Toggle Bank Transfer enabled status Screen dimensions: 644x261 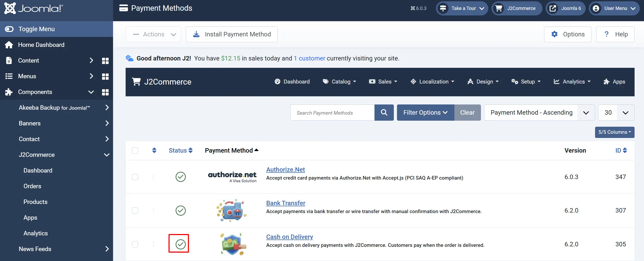pos(181,210)
